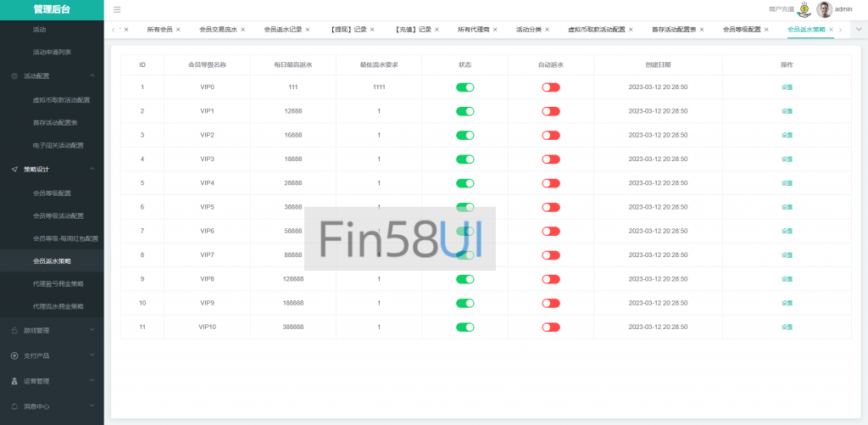Open 代理盈亏佣金策略 in the sidebar
The image size is (868, 425).
click(58, 283)
